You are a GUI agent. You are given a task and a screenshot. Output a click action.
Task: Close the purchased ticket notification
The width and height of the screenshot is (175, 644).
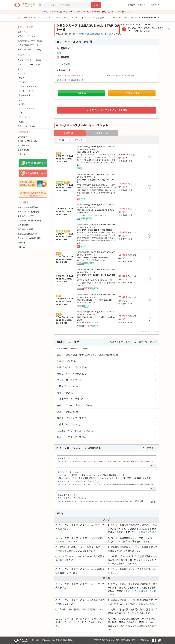(169, 29)
